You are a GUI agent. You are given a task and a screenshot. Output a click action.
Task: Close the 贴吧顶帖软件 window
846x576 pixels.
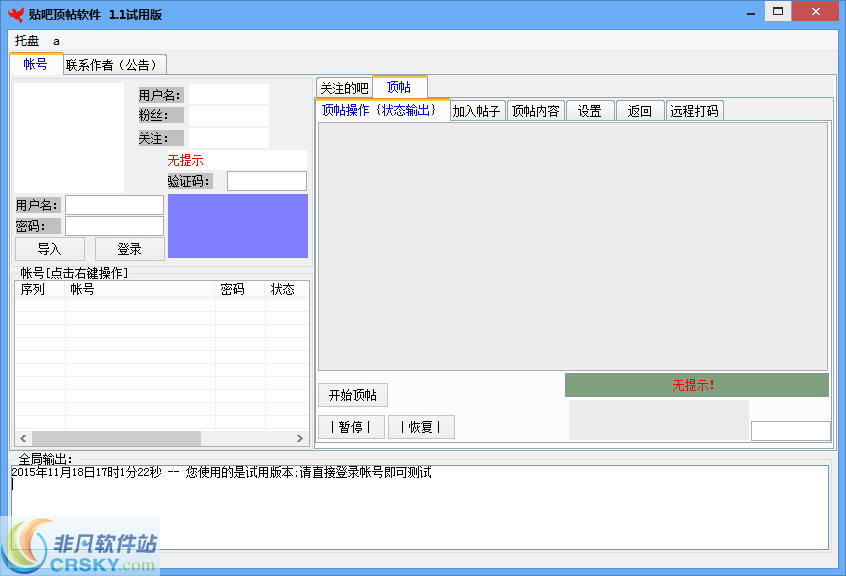pyautogui.click(x=816, y=11)
